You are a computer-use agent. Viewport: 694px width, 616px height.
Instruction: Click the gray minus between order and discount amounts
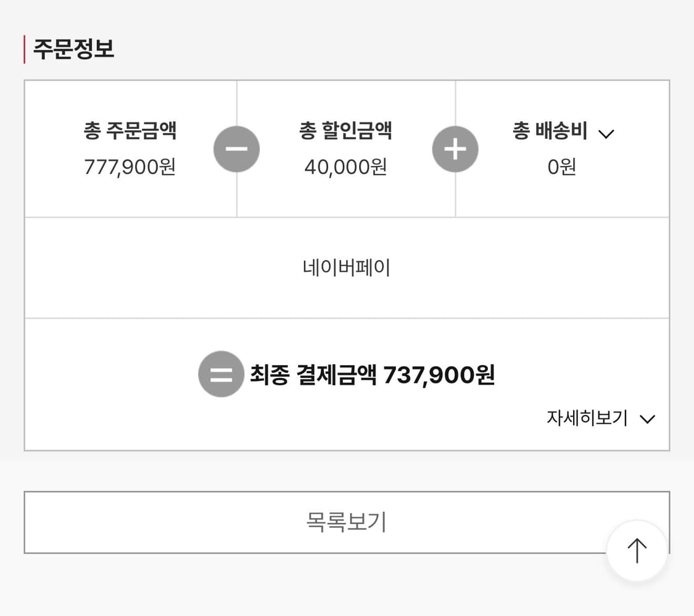[237, 149]
